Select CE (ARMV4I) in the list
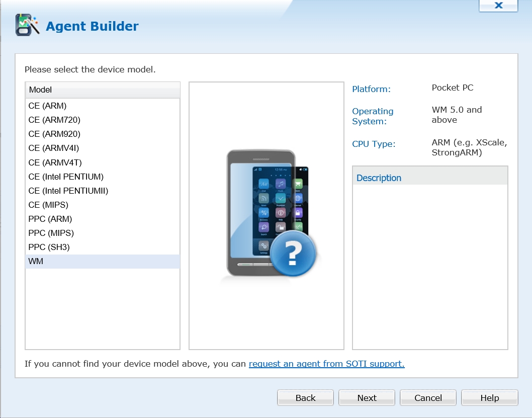 click(x=54, y=148)
